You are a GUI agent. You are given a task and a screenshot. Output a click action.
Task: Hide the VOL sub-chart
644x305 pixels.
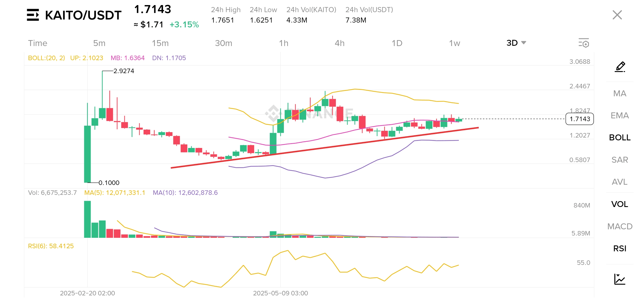click(620, 204)
